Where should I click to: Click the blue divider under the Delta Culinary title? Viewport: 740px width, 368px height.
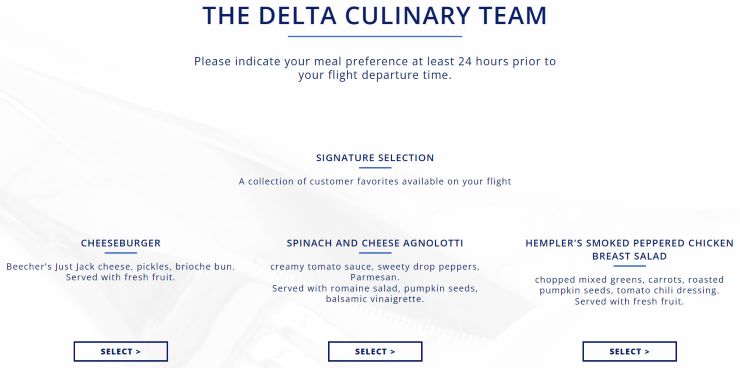375,36
